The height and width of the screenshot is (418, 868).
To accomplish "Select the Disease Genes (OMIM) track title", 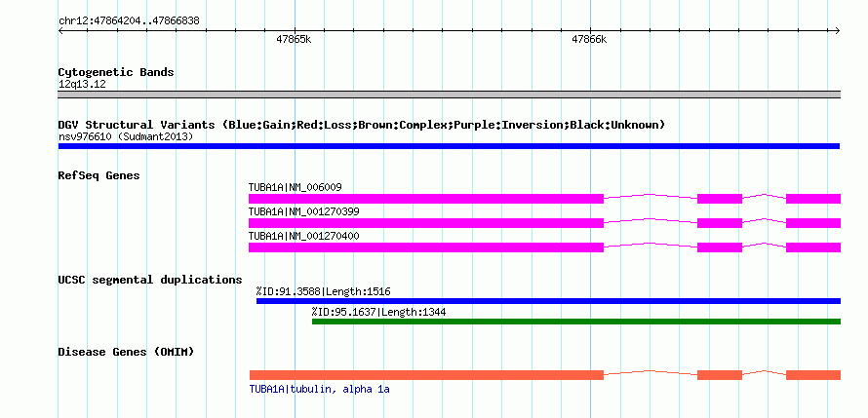I will click(x=126, y=352).
